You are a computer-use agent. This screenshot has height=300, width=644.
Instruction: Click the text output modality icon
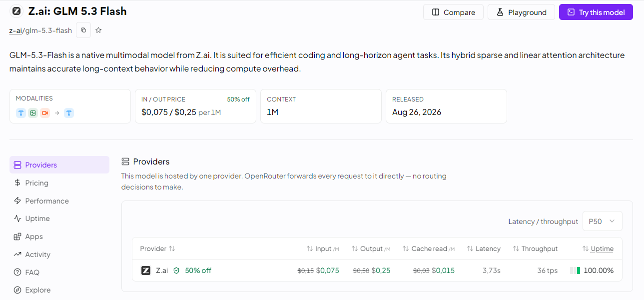[x=69, y=113]
